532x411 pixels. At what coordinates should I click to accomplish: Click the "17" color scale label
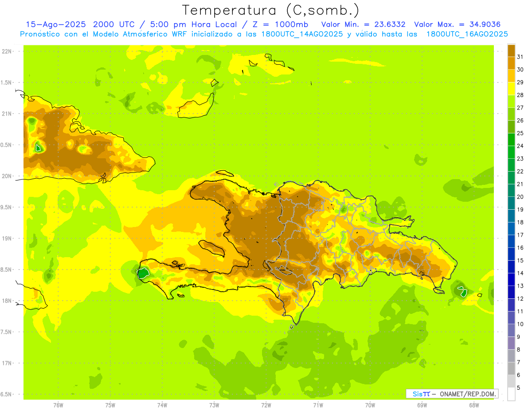(x=520, y=235)
